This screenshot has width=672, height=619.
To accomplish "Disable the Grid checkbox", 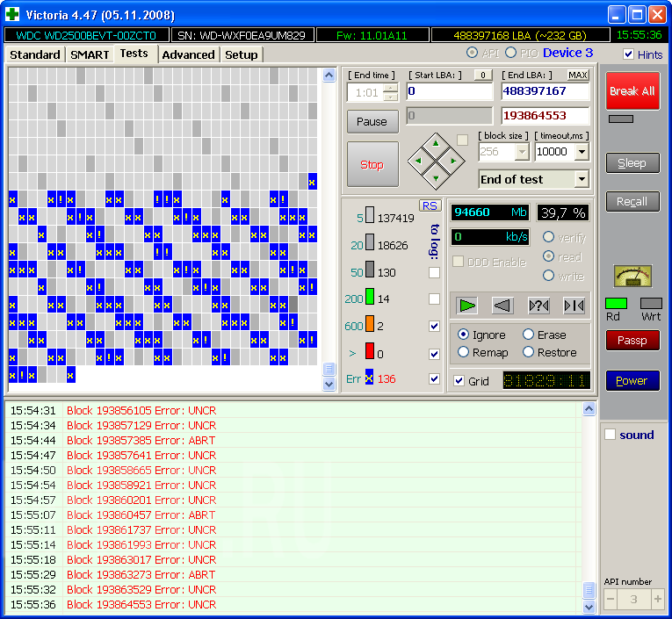I will (459, 381).
